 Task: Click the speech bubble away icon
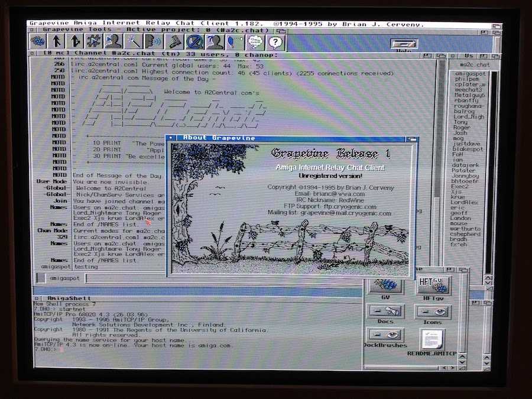(x=255, y=42)
